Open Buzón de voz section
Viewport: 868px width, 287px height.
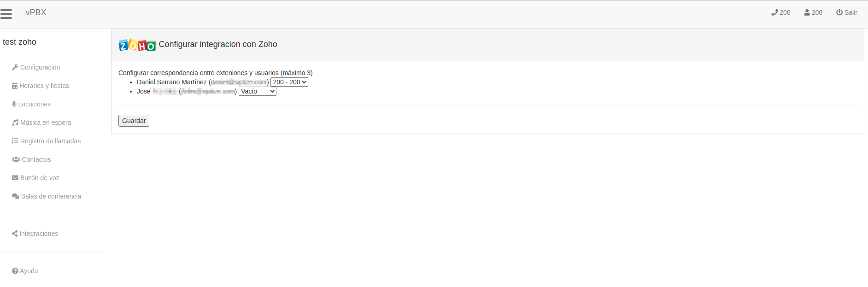click(35, 178)
